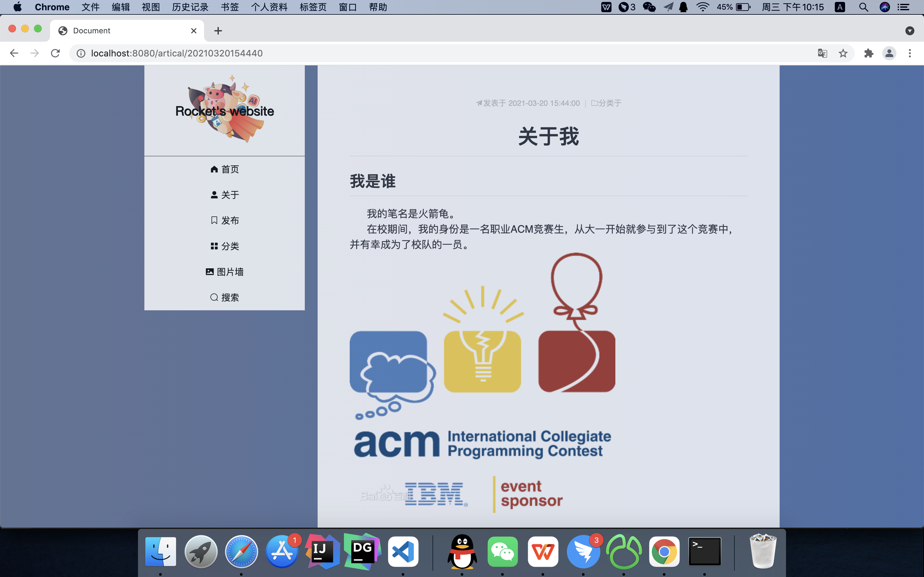Open a new tab with the plus button

218,30
